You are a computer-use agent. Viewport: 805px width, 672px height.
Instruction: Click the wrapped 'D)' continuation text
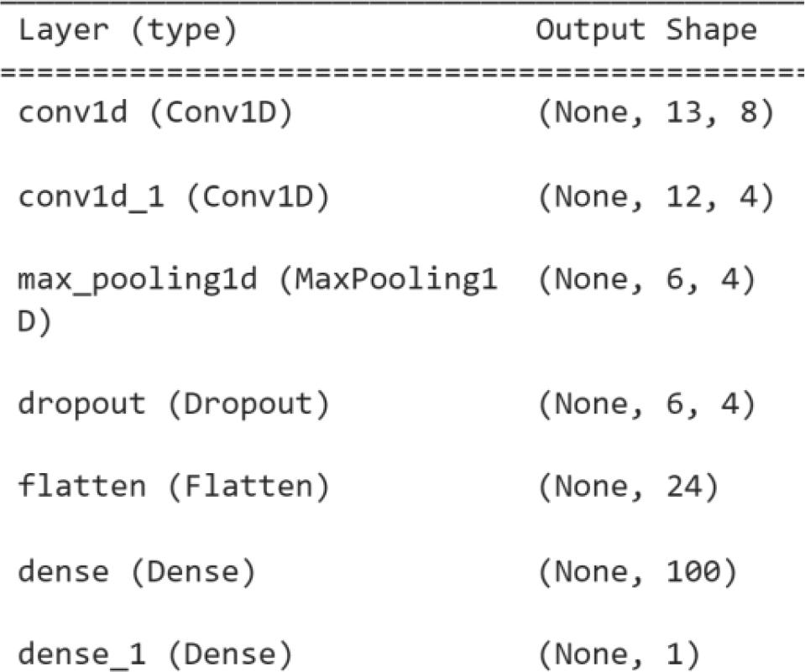click(x=34, y=321)
